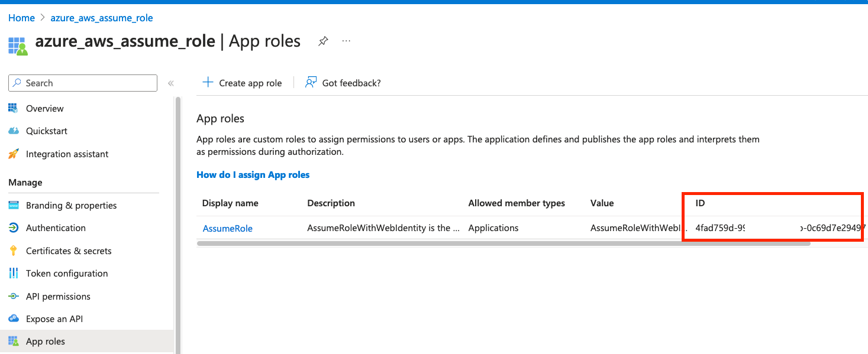This screenshot has width=868, height=354.
Task: Click the Create app role button
Action: [x=242, y=83]
